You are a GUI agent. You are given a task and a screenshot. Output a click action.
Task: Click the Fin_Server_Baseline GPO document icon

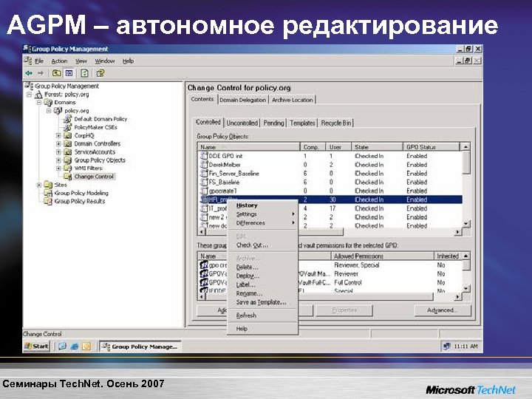pos(204,174)
